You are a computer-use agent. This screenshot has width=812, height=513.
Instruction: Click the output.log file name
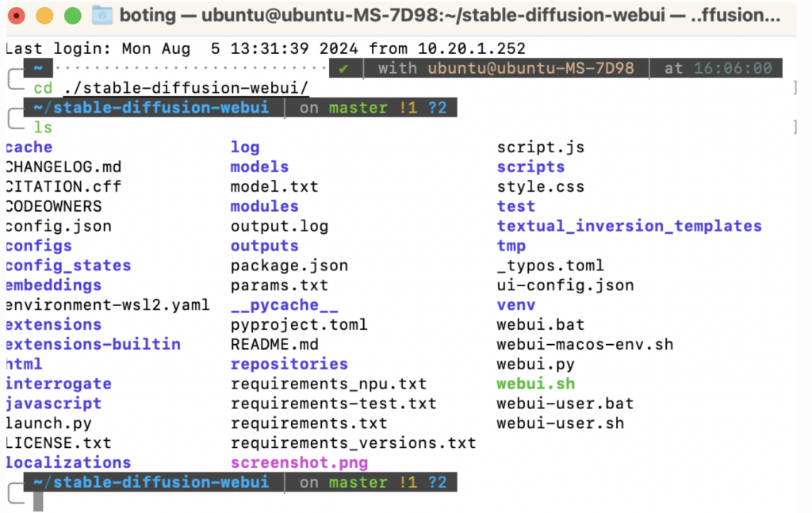click(x=280, y=226)
